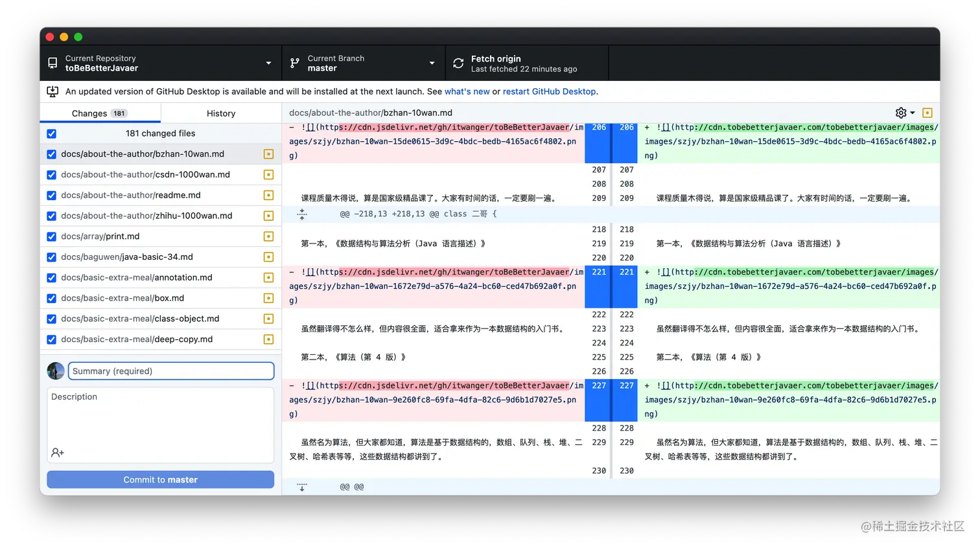Click modified status icon for deep-copy.md
This screenshot has height=548, width=980.
pos(268,339)
